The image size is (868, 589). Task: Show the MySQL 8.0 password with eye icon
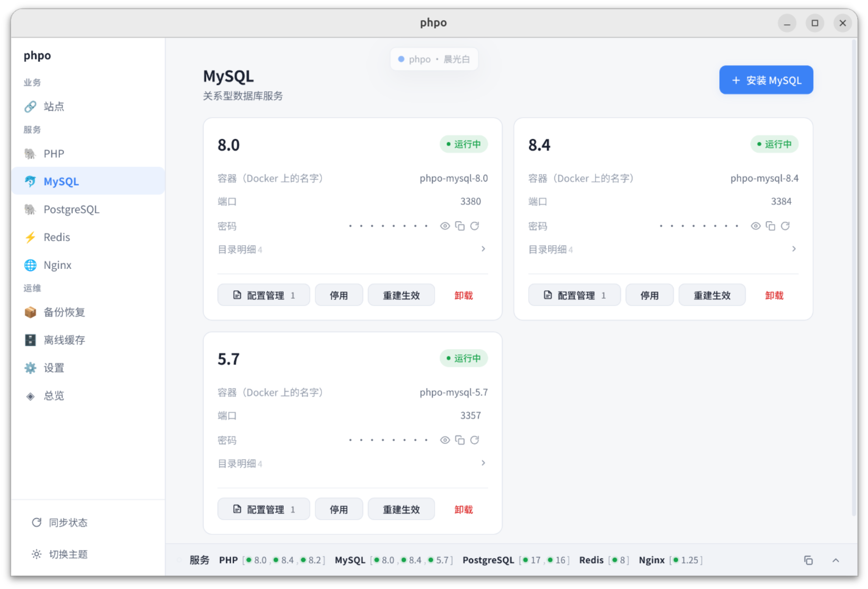(445, 226)
